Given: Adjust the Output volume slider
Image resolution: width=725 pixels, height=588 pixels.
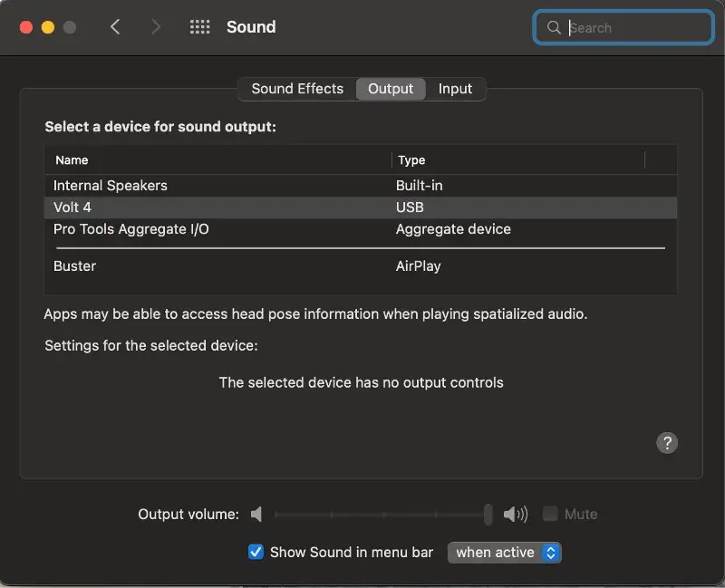Looking at the screenshot, I should click(x=488, y=514).
